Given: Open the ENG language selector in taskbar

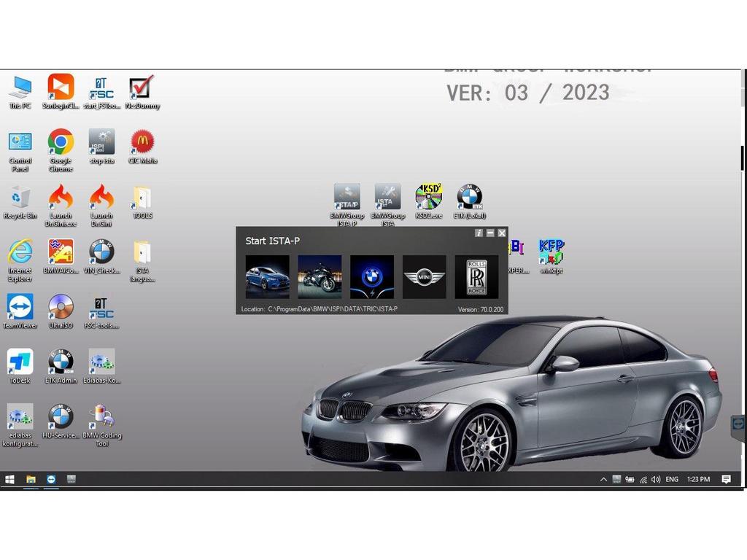Looking at the screenshot, I should [672, 479].
